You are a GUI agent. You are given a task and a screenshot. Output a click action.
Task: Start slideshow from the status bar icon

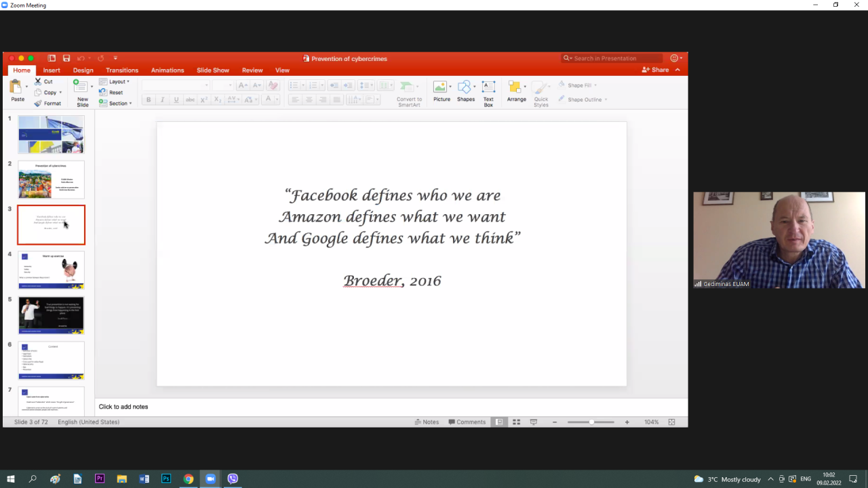coord(534,422)
